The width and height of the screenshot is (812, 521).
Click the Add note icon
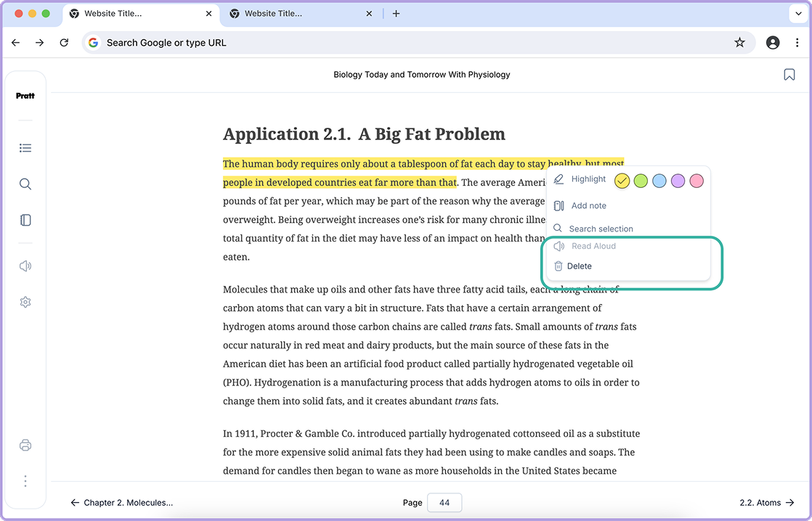559,206
